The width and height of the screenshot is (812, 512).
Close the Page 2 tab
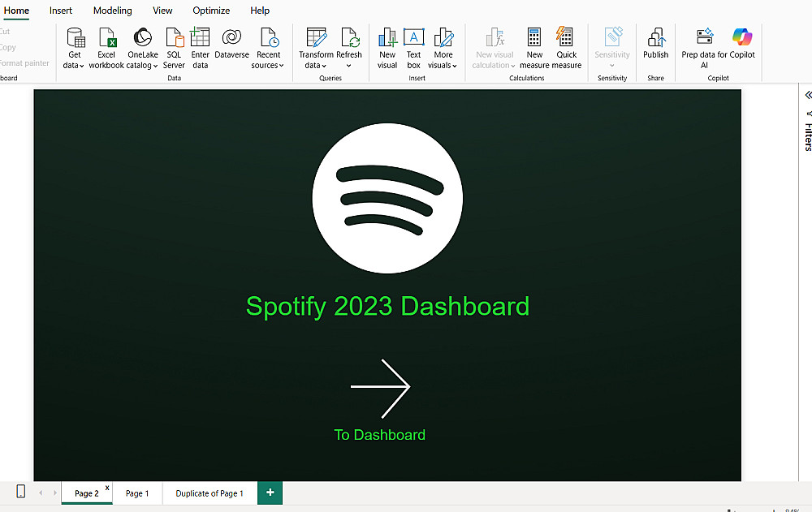(107, 488)
